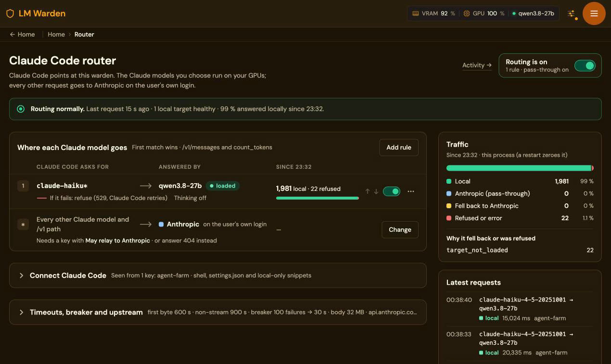This screenshot has height=364, width=611.
Task: Click the claude-haiku local progress bar
Action: click(x=318, y=198)
